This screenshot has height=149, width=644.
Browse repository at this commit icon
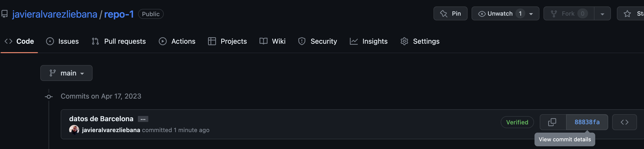coord(624,122)
